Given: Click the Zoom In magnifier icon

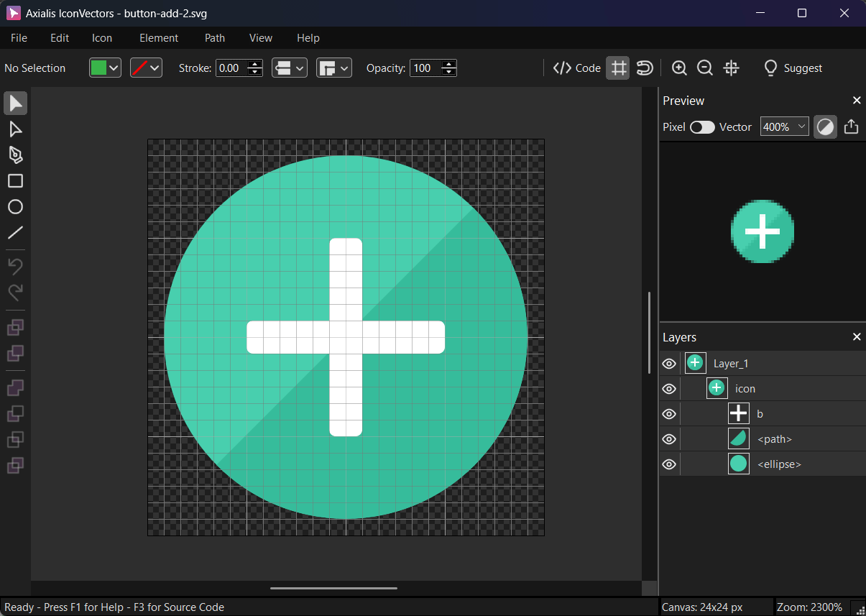Looking at the screenshot, I should pos(678,68).
